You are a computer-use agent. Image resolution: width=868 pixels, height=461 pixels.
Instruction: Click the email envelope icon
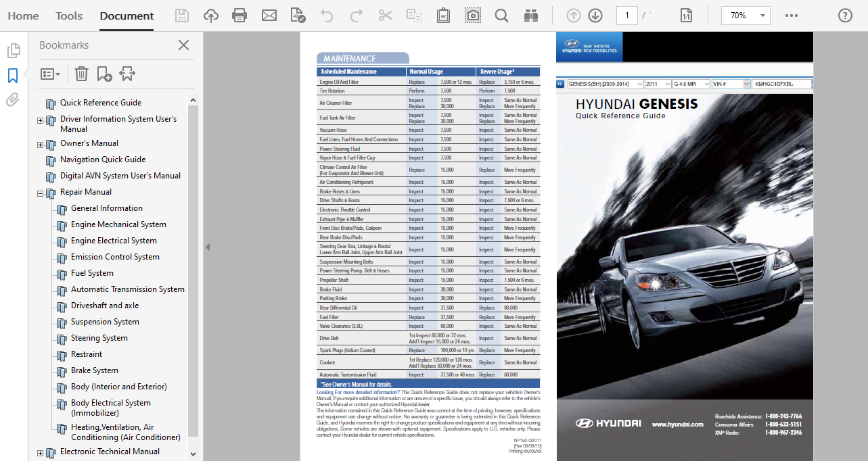269,16
